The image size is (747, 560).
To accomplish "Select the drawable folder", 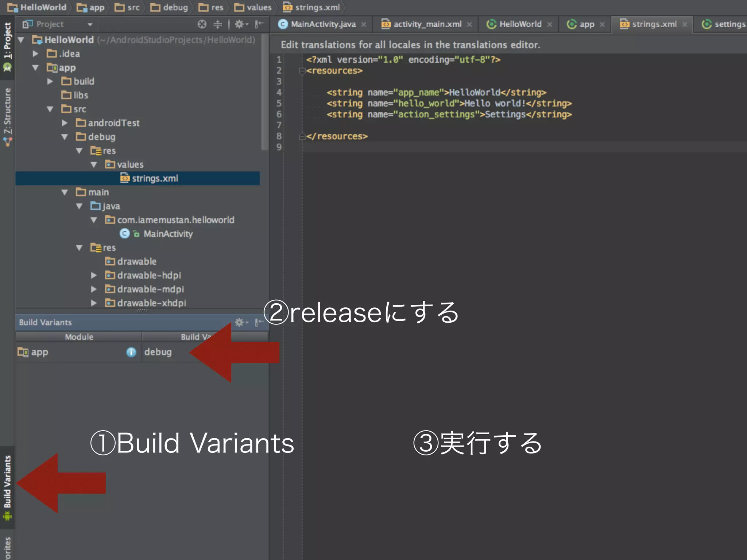I will [x=131, y=261].
